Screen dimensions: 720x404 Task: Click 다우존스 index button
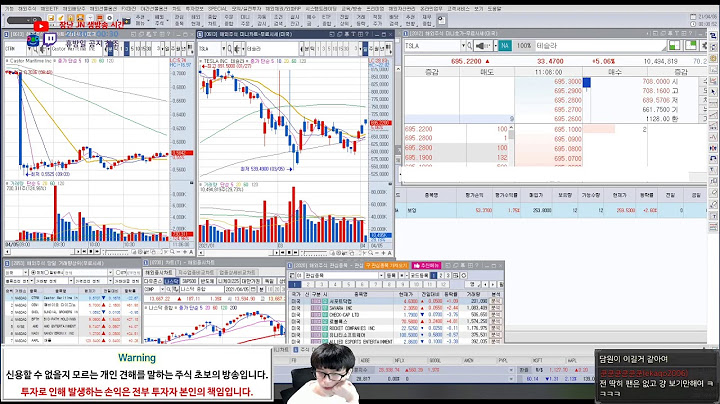coord(153,281)
